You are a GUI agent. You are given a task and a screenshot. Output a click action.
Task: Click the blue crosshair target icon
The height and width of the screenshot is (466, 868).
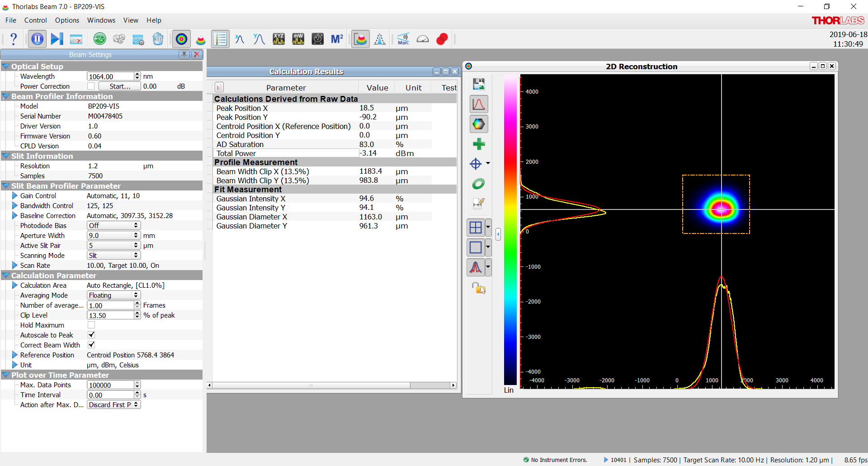click(x=476, y=164)
